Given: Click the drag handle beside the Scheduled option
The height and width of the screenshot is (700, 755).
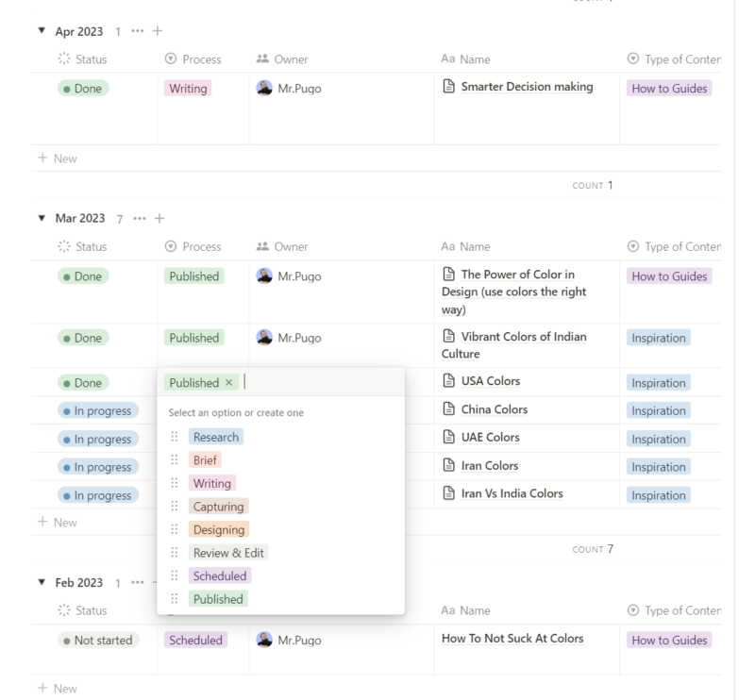Looking at the screenshot, I should 174,573.
